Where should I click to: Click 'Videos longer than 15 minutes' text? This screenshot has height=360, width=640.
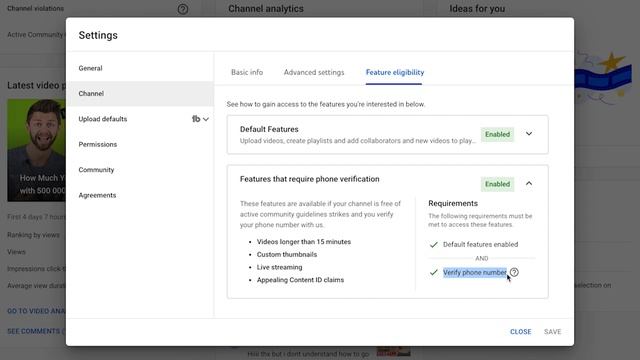tap(304, 242)
